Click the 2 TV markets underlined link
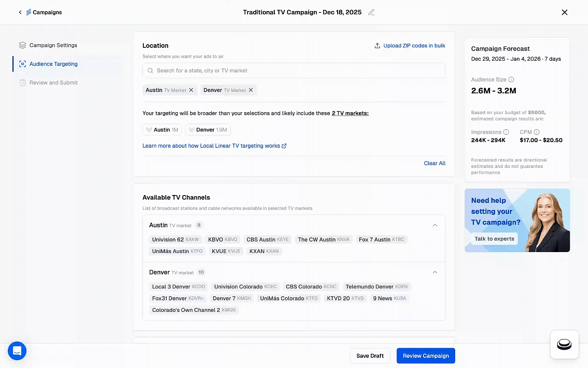Viewport: 588px width, 368px height. coord(350,113)
